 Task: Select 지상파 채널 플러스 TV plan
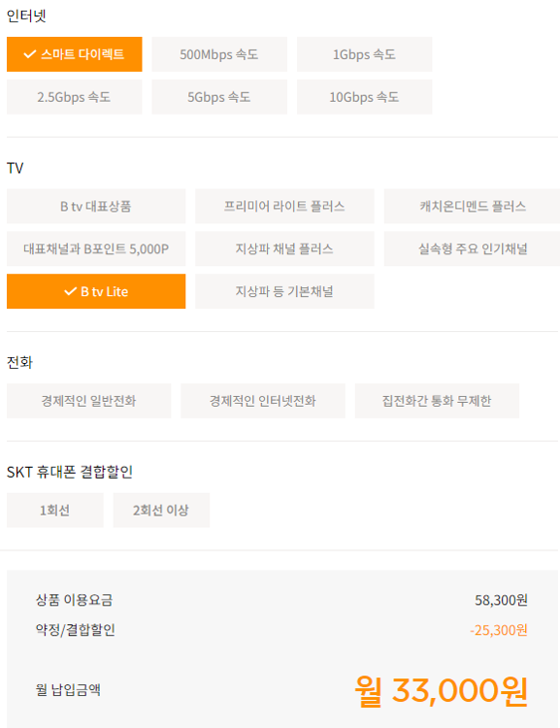[x=284, y=248]
